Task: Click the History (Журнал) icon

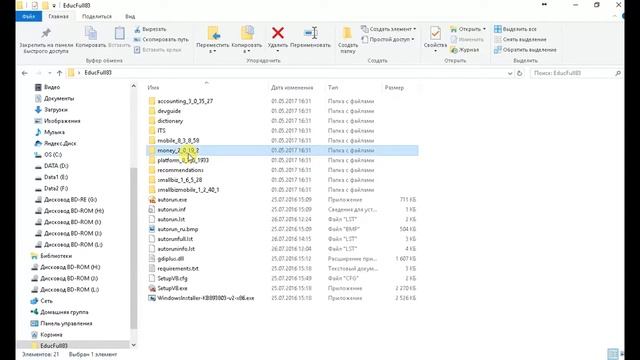Action: point(453,50)
